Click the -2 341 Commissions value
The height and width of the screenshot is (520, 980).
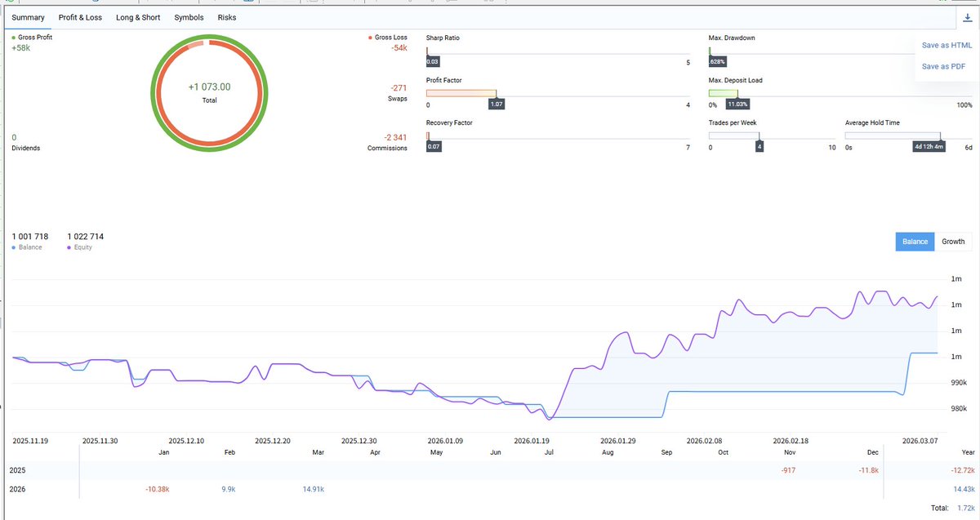(394, 137)
